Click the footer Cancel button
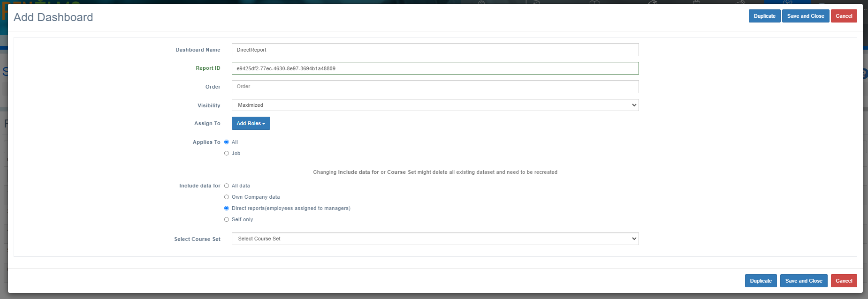This screenshot has height=299, width=868. [x=844, y=281]
